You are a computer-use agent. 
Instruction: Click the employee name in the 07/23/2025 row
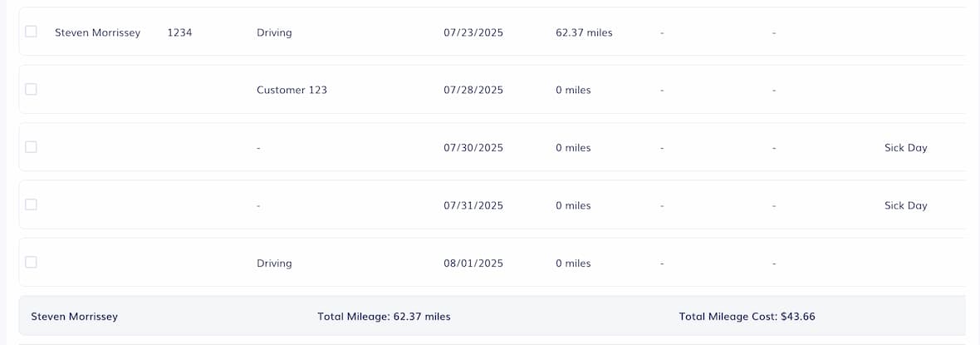[97, 32]
